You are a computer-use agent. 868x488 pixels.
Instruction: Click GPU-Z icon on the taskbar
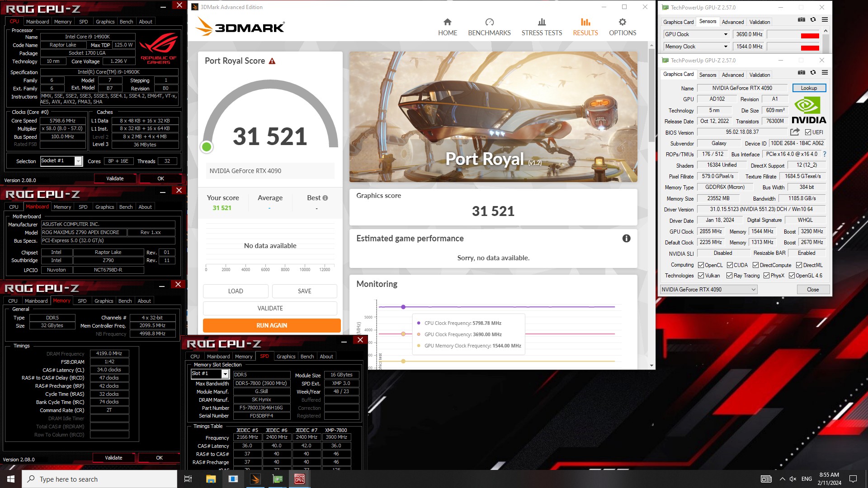(x=278, y=479)
